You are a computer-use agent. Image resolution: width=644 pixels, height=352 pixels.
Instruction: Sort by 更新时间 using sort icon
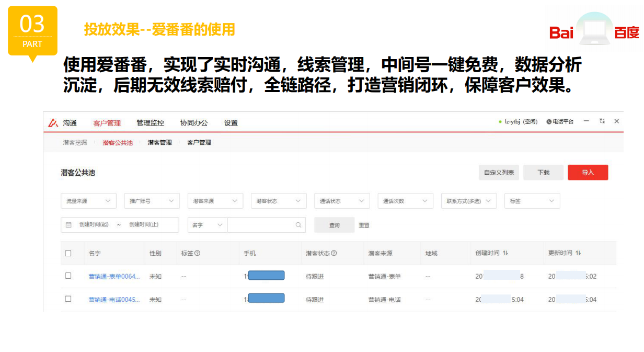coord(578,253)
